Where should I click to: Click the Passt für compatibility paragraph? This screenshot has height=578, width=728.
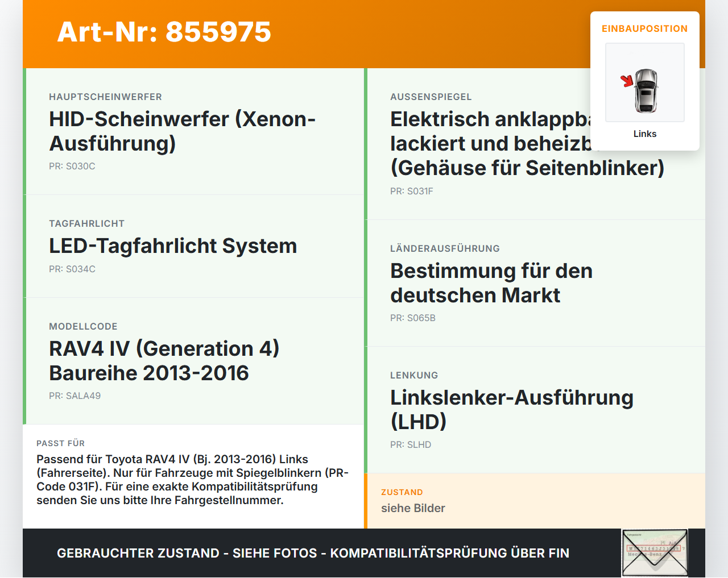pyautogui.click(x=193, y=480)
